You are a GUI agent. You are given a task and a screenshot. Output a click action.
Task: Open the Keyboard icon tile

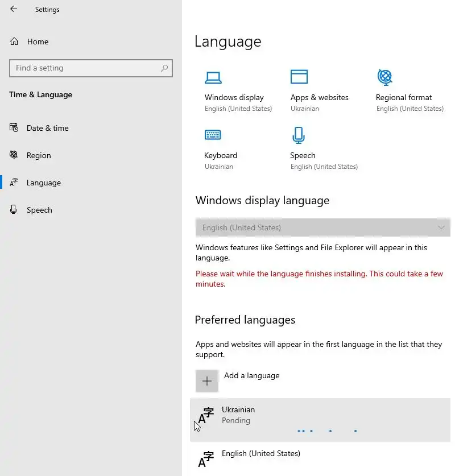[x=213, y=134]
